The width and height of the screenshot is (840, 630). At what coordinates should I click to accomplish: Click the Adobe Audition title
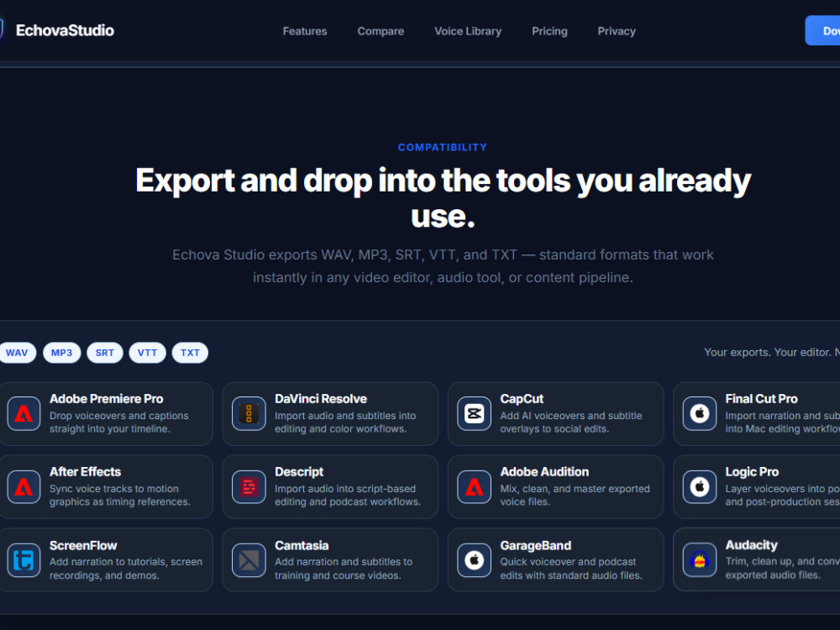pyautogui.click(x=544, y=471)
